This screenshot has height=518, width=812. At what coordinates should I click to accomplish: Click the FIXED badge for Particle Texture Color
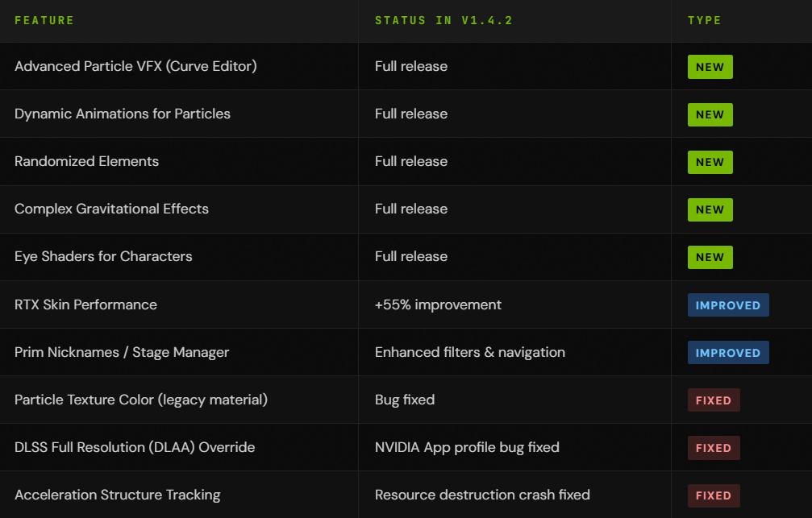(x=713, y=400)
